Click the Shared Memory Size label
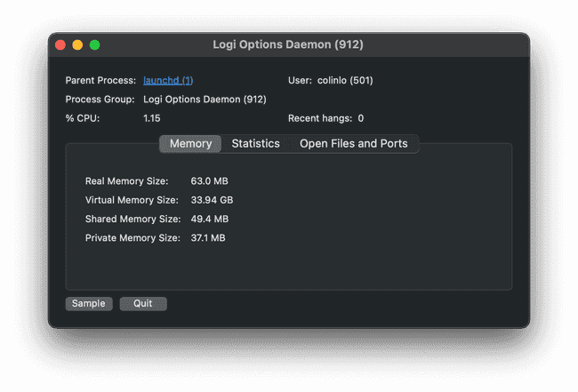The image size is (578, 392). (133, 220)
